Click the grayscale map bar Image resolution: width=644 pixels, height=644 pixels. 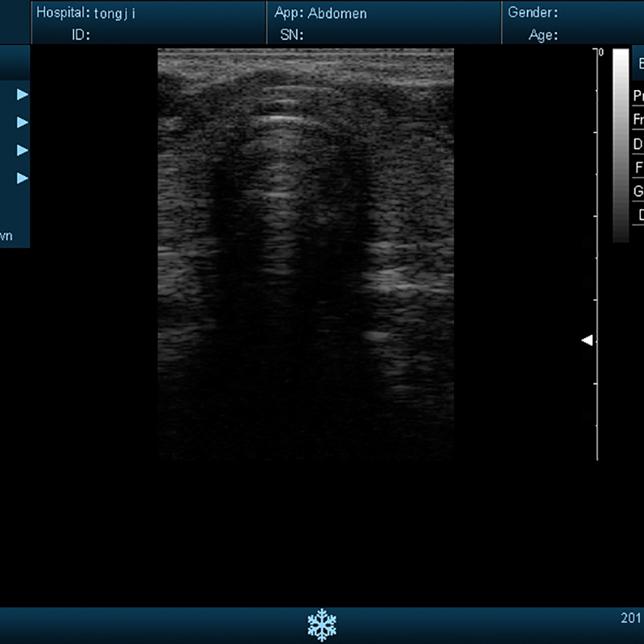coord(621,145)
